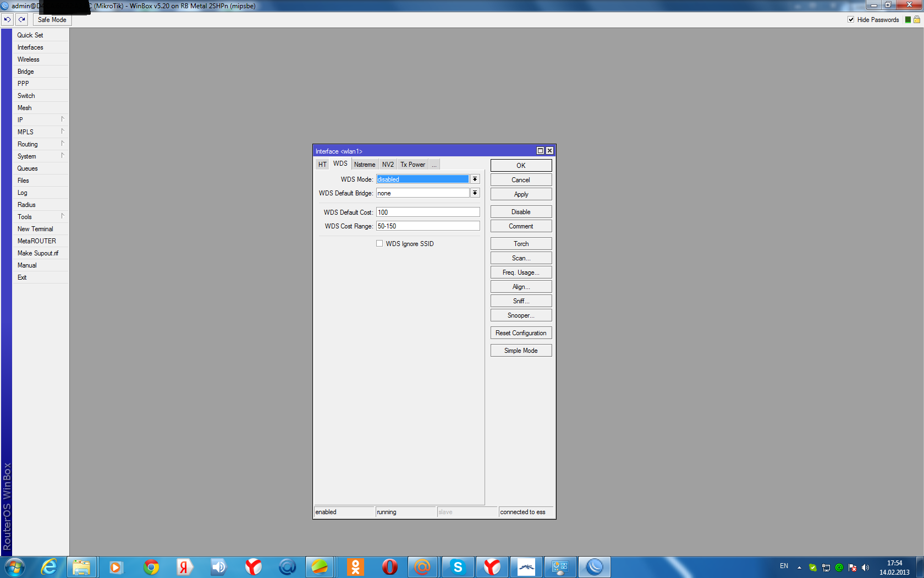This screenshot has width=924, height=578.
Task: Open the WDS Default Bridge dropdown arrow
Action: click(x=475, y=193)
